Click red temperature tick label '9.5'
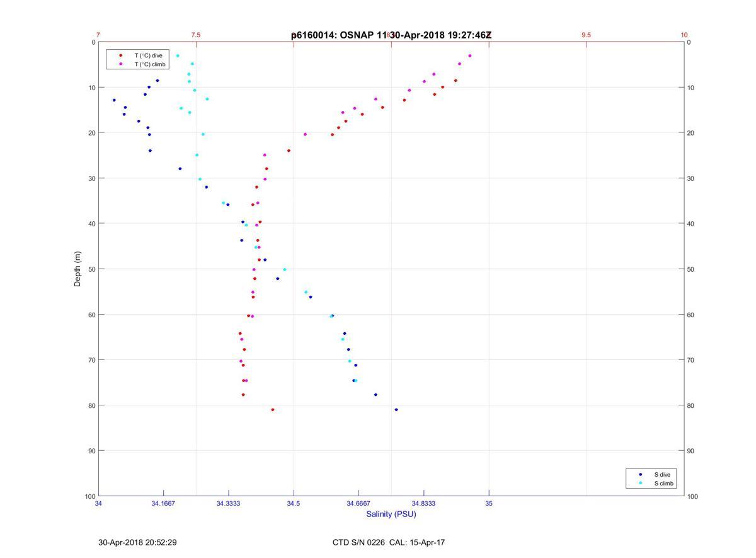This screenshot has height=558, width=756. click(x=587, y=35)
